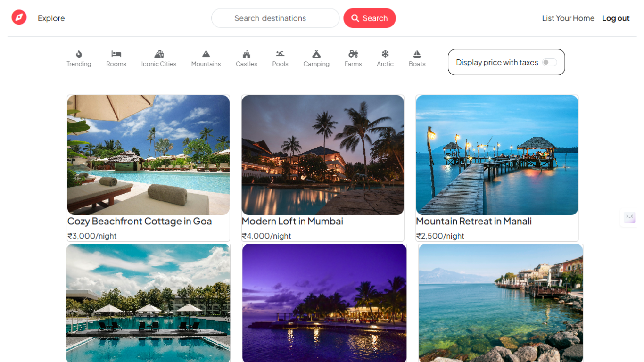The height and width of the screenshot is (362, 644).
Task: Click the ₹2,500/night price
Action: [440, 236]
